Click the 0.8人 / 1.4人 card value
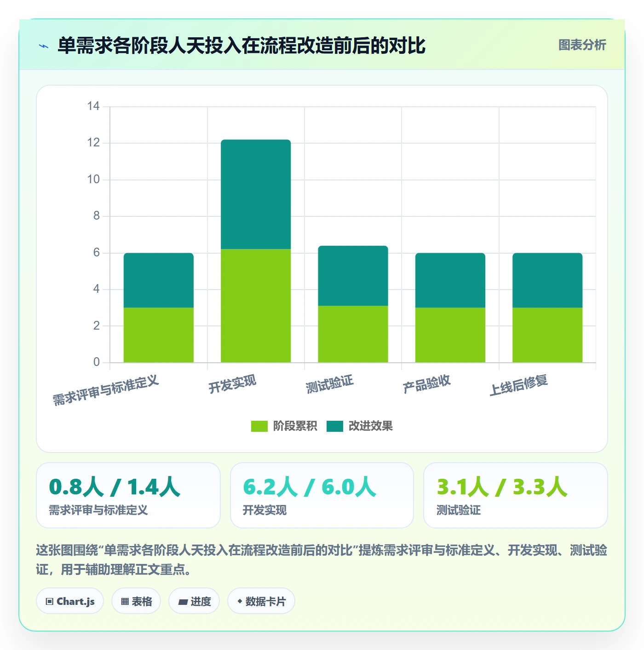Viewport: 644px width, 650px height. pyautogui.click(x=115, y=487)
